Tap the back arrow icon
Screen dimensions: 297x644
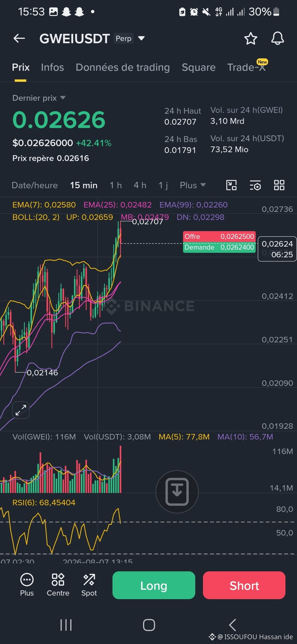coord(19,39)
